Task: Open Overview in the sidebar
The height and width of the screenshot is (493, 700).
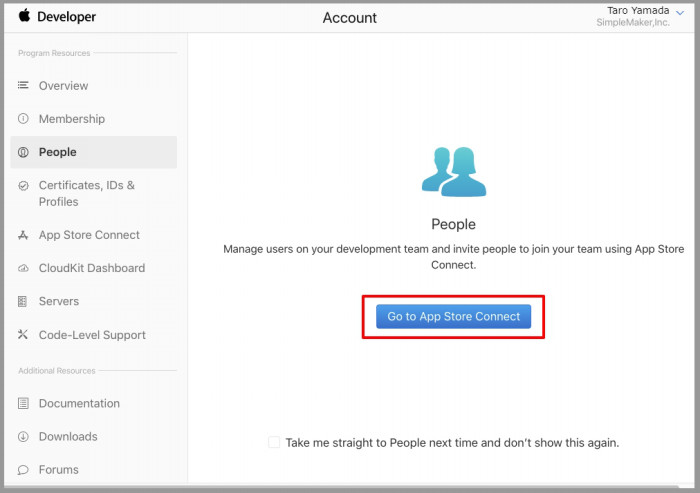Action: pyautogui.click(x=63, y=86)
